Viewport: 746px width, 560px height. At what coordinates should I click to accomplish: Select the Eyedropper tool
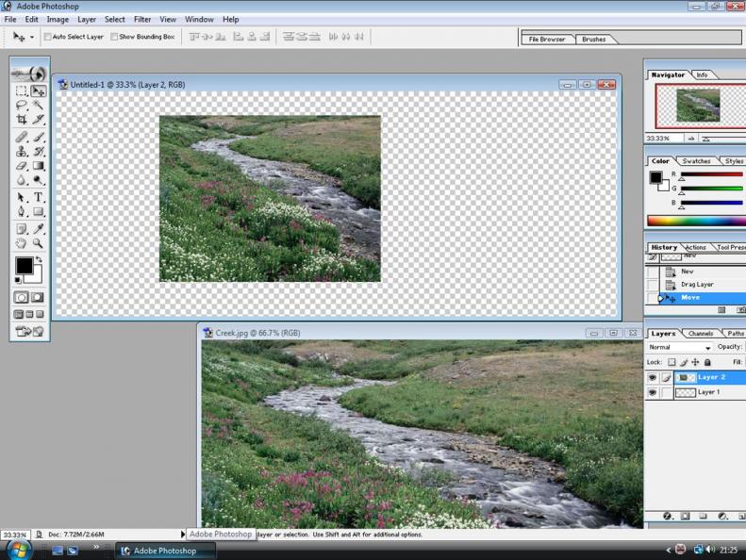pos(38,229)
